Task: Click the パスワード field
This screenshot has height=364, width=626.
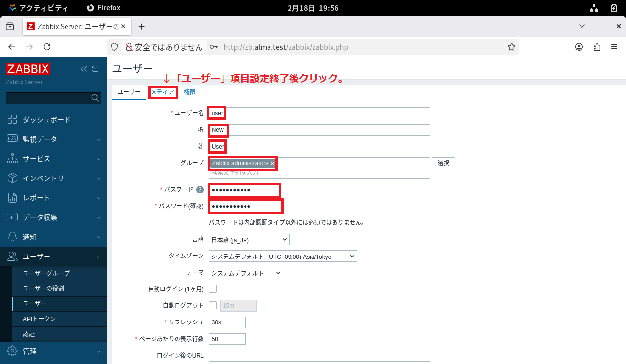Action: click(245, 190)
